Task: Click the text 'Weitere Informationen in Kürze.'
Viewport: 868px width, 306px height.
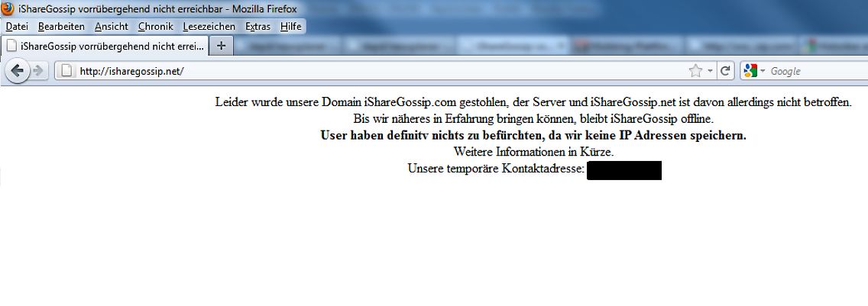Action: pos(533,151)
